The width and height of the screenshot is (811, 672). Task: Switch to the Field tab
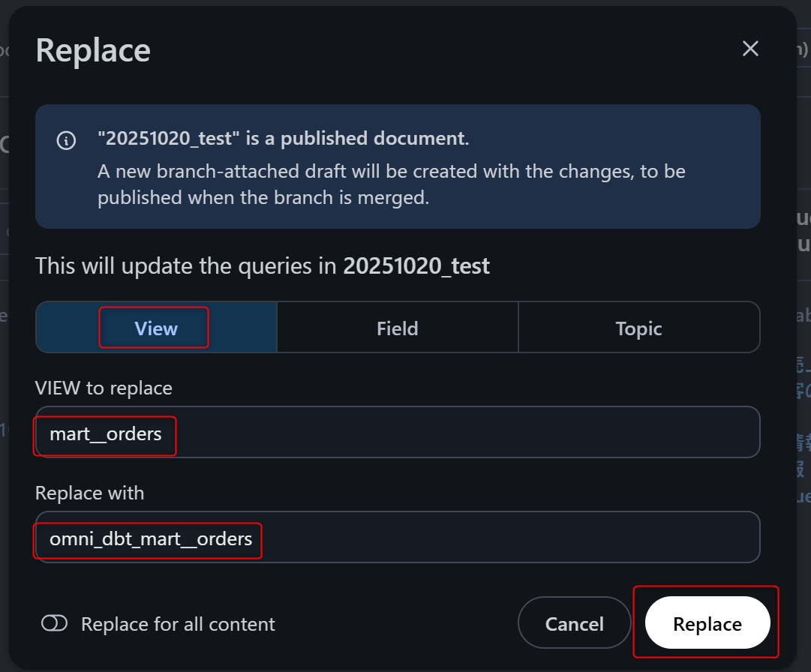(397, 328)
